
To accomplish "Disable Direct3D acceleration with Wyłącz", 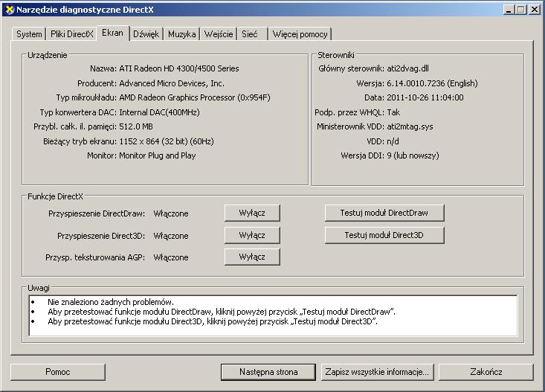I will pos(252,235).
